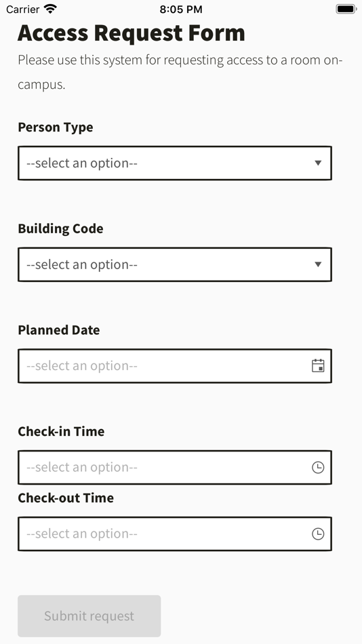The width and height of the screenshot is (362, 644).
Task: Click the Check-out Time label
Action: point(66,498)
